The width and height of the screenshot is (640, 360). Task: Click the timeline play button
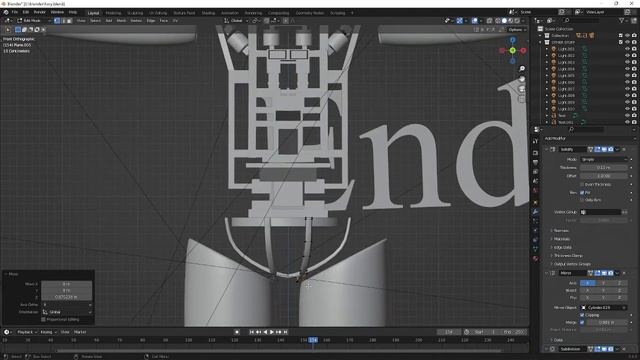[x=272, y=332]
